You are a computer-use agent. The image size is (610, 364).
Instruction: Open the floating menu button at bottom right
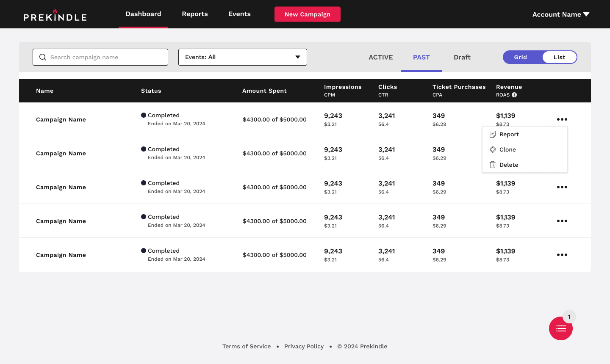[x=560, y=328]
